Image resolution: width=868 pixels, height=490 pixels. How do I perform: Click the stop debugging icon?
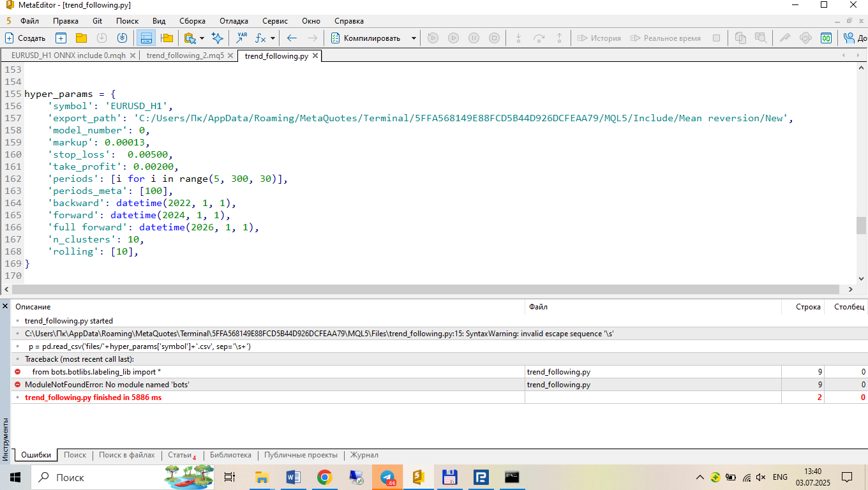point(494,38)
